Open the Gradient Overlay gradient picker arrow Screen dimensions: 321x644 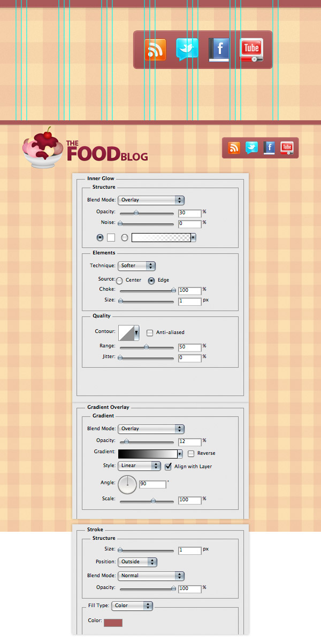[x=180, y=454]
